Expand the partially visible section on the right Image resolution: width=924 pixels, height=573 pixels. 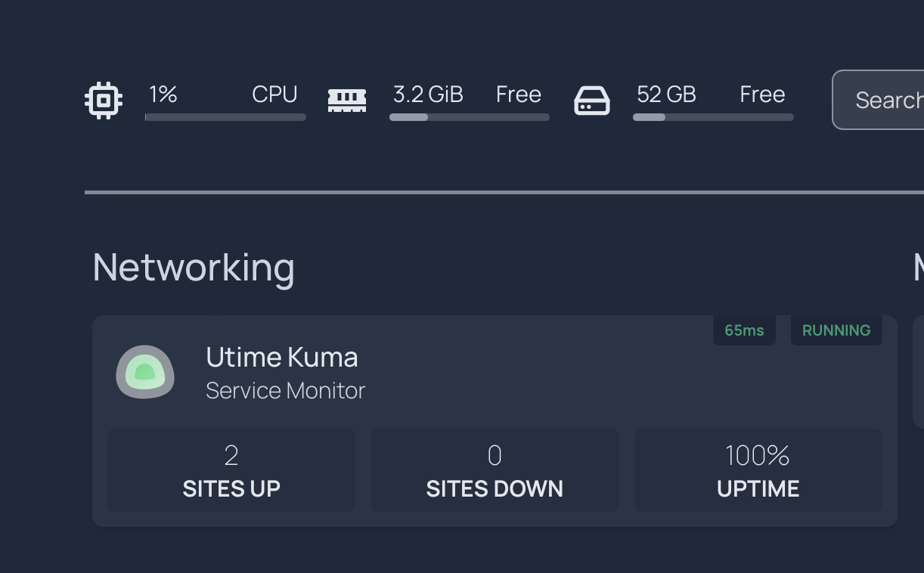pos(916,267)
